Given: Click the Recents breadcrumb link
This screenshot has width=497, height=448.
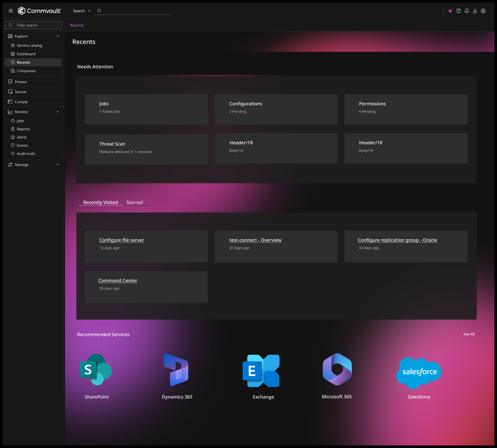Looking at the screenshot, I should (x=77, y=25).
